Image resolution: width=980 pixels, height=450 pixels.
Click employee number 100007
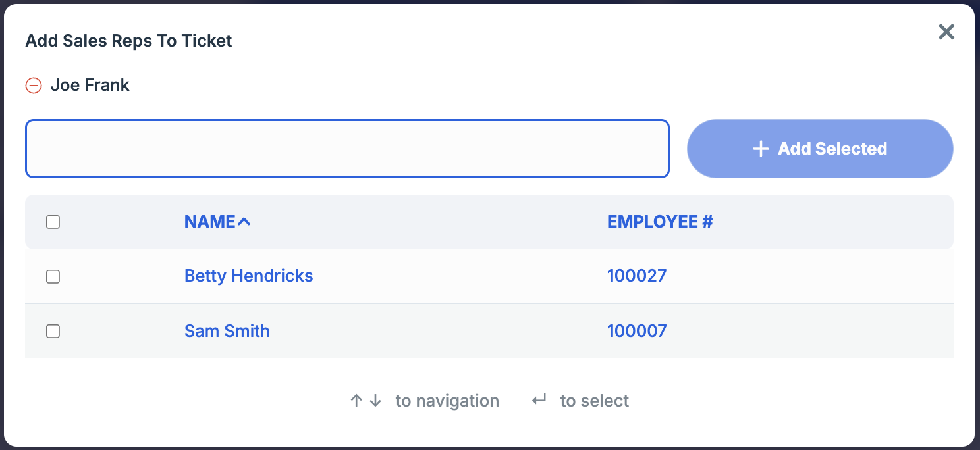coord(637,330)
